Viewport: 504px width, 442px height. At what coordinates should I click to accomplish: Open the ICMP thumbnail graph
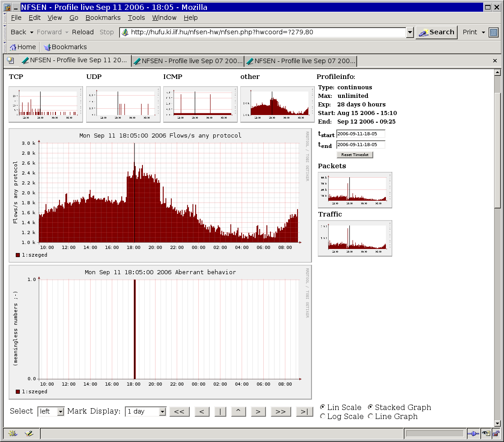click(200, 104)
